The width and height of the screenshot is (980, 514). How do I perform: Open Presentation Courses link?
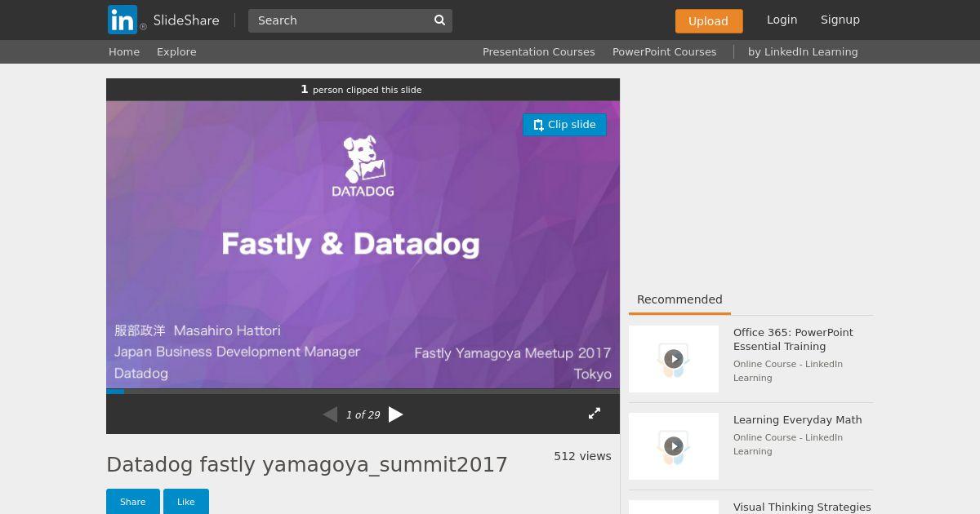pyautogui.click(x=538, y=51)
